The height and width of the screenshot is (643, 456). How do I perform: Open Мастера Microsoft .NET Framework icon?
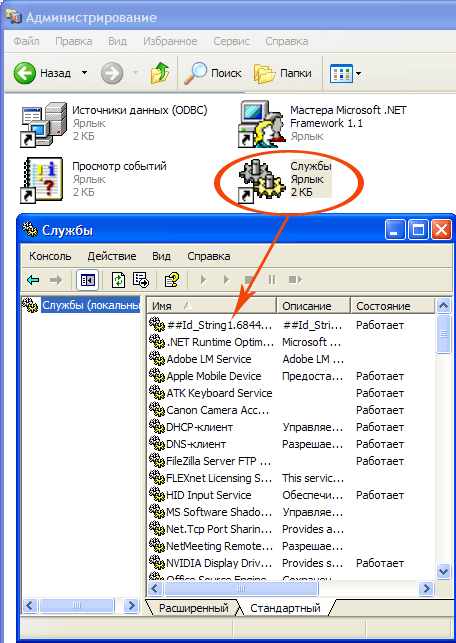click(262, 124)
